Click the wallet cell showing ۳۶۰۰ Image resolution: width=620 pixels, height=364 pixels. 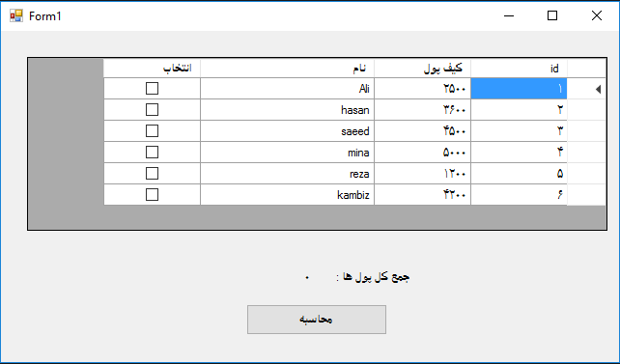click(x=422, y=109)
